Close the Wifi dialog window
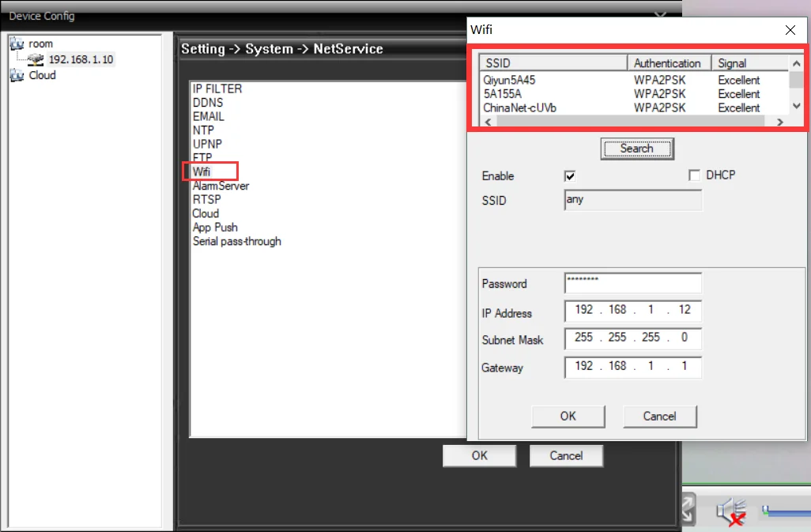Screen dimensions: 811x532 [790, 30]
